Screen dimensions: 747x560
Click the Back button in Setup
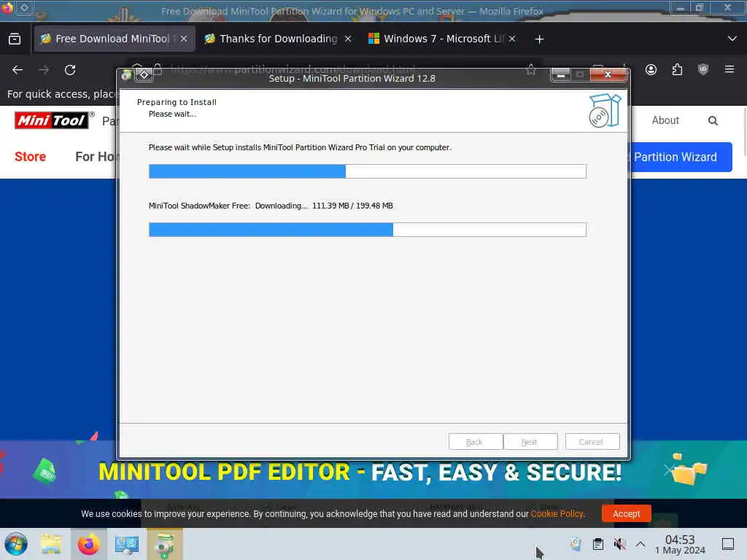(476, 441)
